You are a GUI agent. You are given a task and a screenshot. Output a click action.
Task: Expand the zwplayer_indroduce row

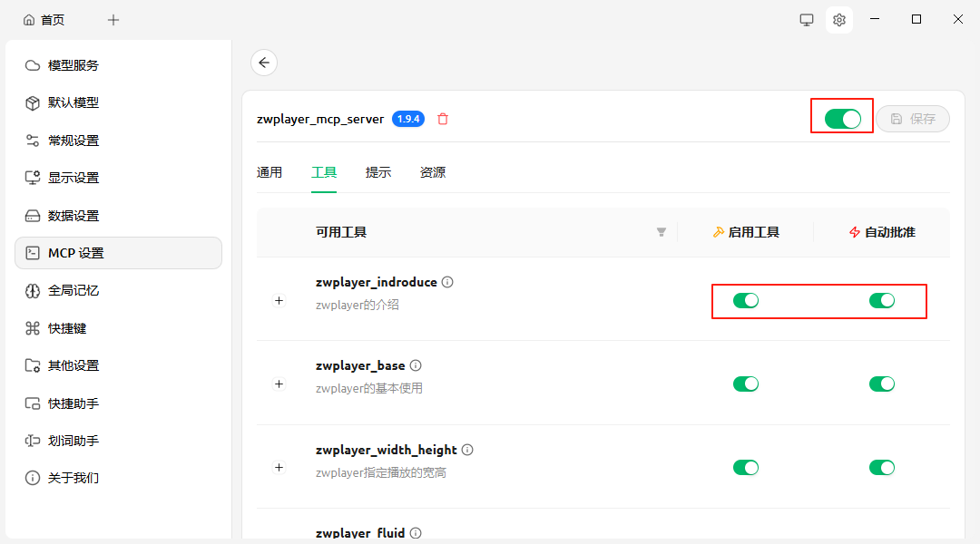pyautogui.click(x=279, y=300)
